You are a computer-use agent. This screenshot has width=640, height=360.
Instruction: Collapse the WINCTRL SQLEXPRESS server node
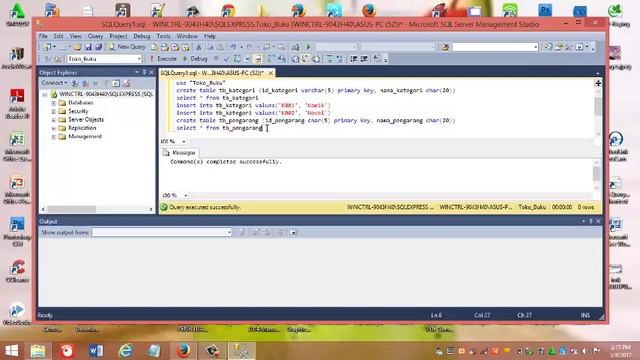(x=44, y=94)
